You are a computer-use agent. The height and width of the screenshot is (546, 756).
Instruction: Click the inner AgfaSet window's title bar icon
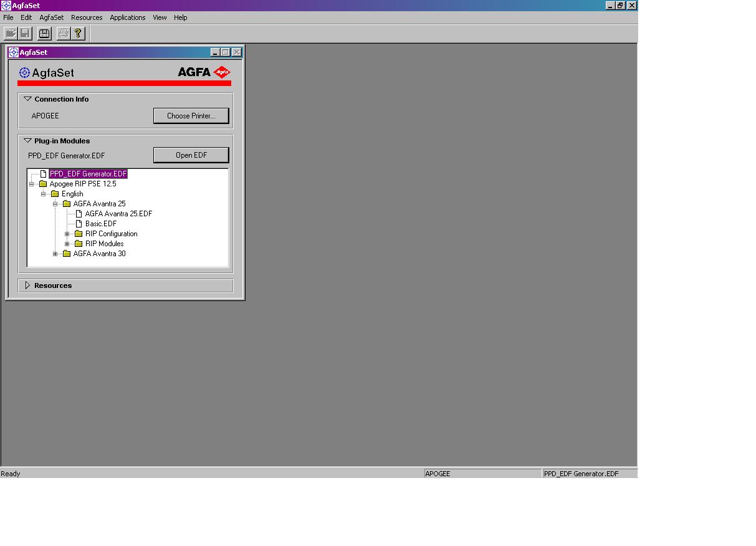(x=14, y=52)
